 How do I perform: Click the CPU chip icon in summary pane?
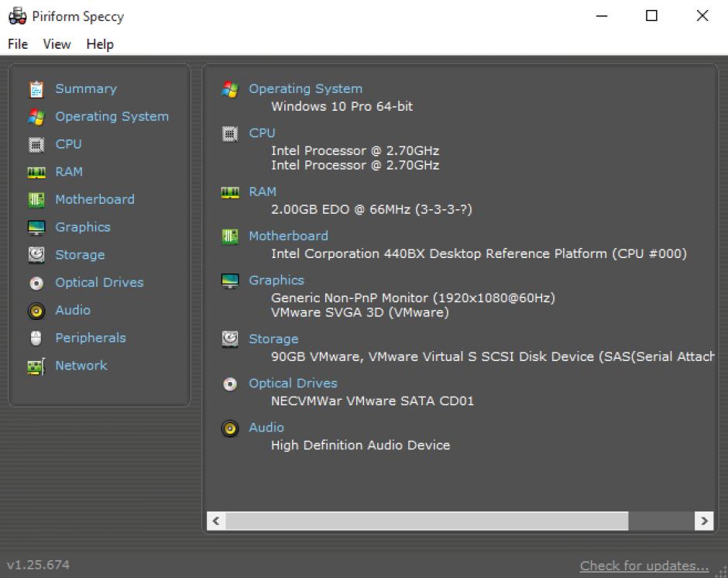point(230,134)
